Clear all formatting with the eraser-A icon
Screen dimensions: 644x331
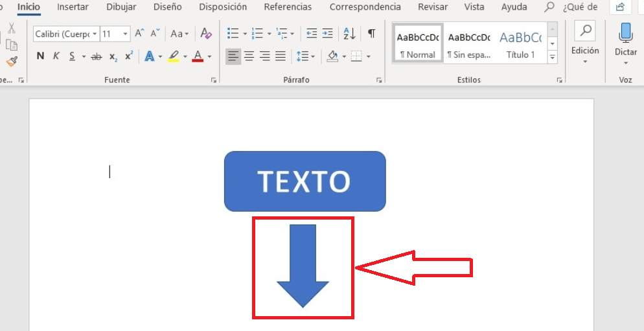206,33
